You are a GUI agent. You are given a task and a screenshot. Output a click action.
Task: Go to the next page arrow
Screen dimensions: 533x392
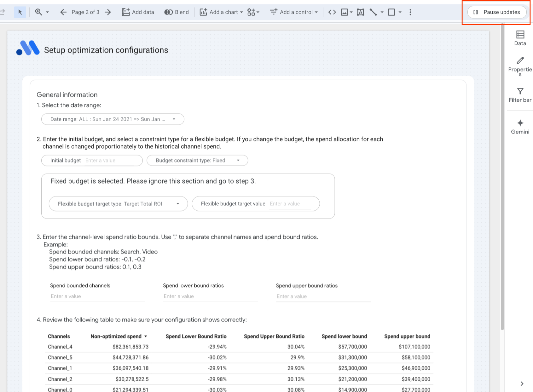[108, 12]
